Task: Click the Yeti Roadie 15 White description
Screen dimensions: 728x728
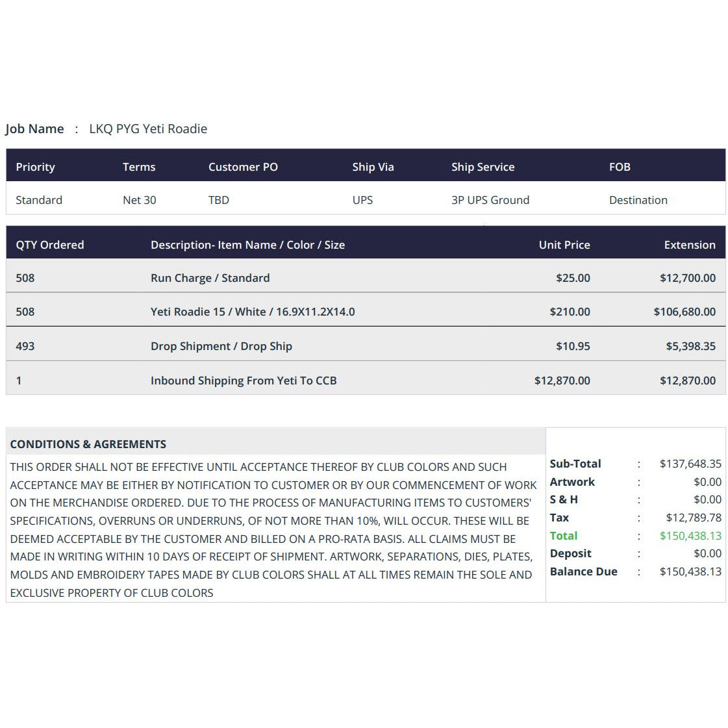Action: 253,312
